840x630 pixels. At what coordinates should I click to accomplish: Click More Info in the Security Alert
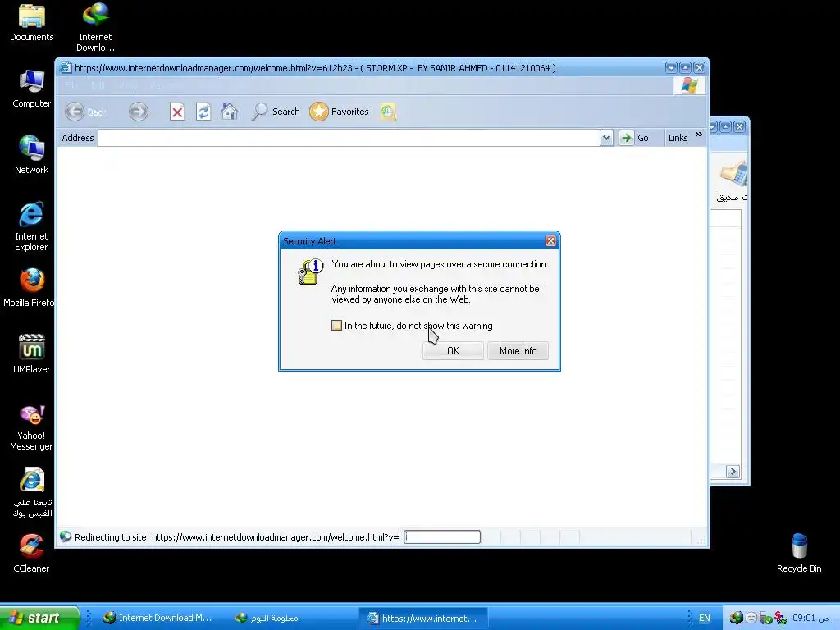click(518, 351)
